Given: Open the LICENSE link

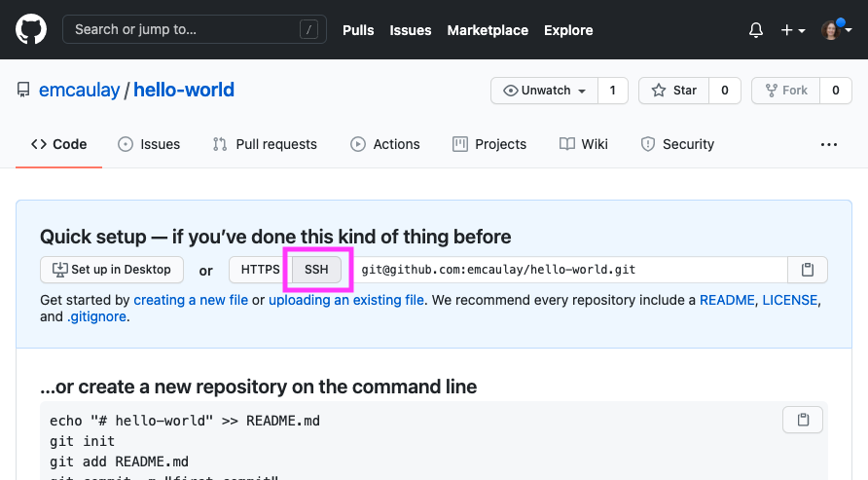Looking at the screenshot, I should 790,300.
